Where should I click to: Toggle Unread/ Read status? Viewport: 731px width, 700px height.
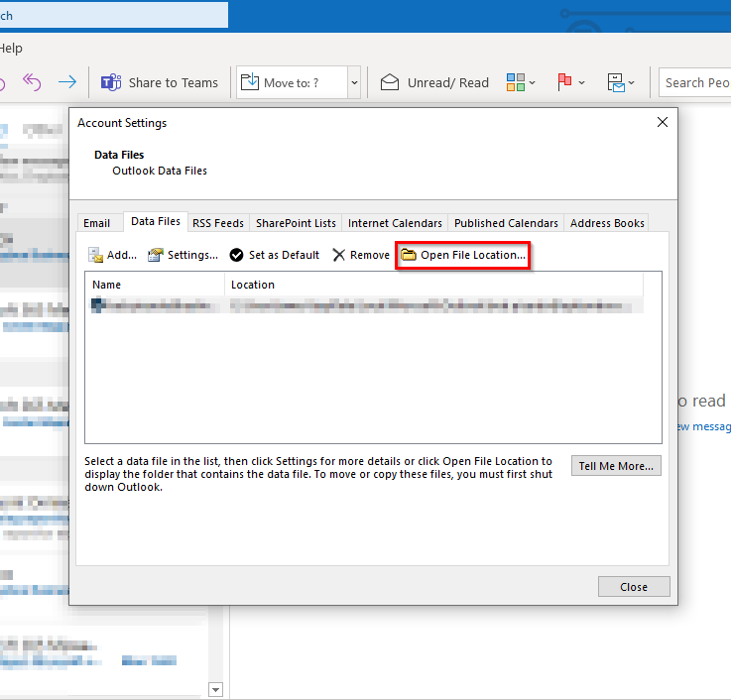434,82
